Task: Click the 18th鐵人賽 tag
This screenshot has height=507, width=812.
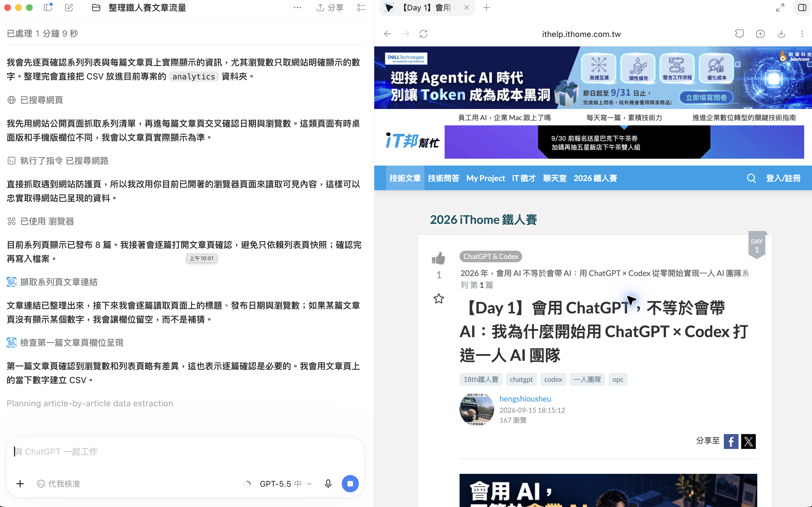Action: click(x=481, y=379)
